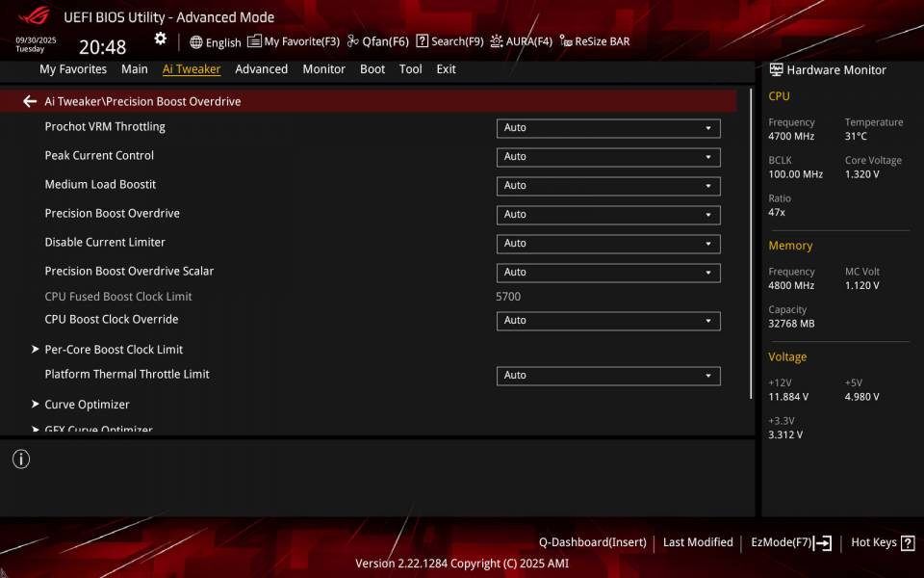Open the Precision Boost Overdrive dropdown
The image size is (924, 578).
coord(606,214)
